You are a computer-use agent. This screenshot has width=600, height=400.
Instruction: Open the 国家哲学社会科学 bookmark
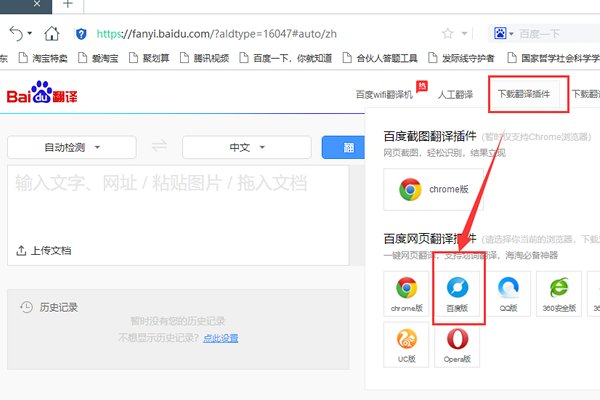click(553, 58)
